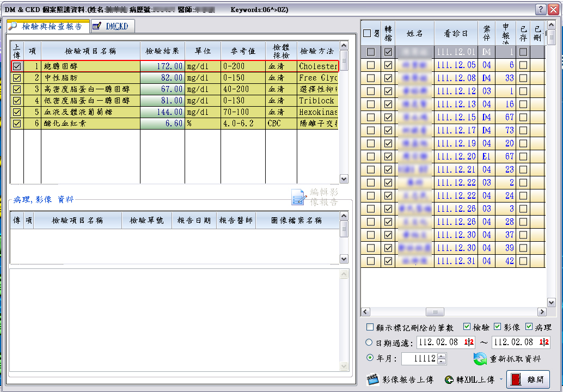Uncheck upload checkbox for 總膽固醇 row
This screenshot has height=392, width=563.
[x=17, y=66]
